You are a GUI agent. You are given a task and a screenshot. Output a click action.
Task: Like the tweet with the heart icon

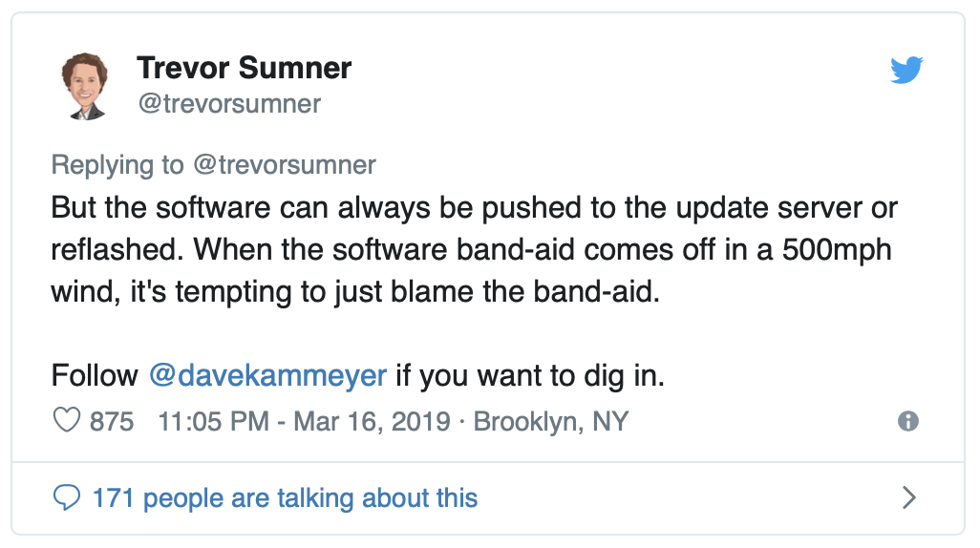coord(67,421)
